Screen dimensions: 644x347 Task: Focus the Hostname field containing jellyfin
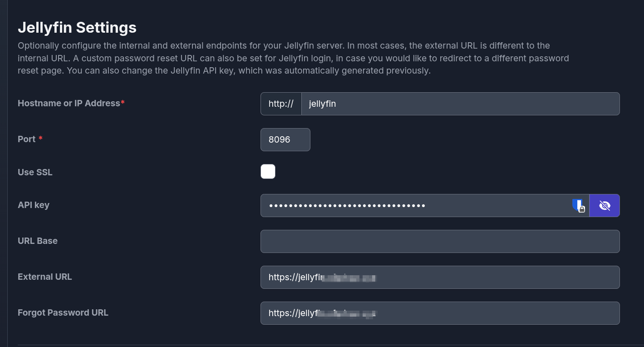pos(460,104)
